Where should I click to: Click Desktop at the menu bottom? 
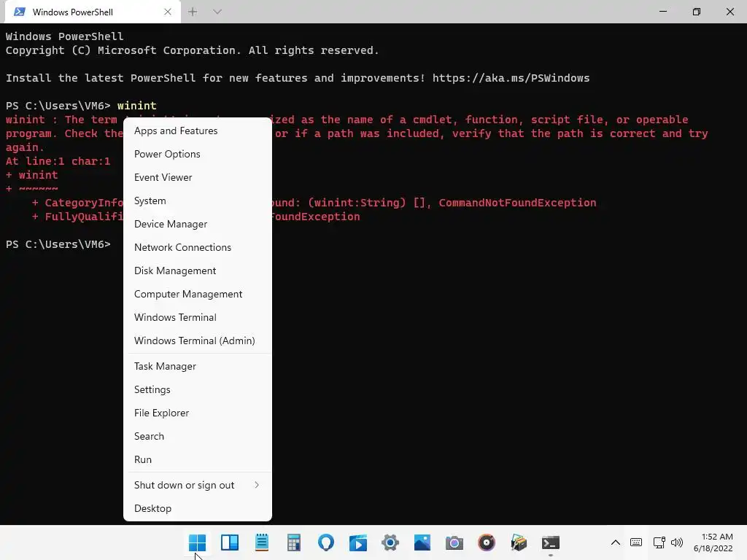point(197,508)
